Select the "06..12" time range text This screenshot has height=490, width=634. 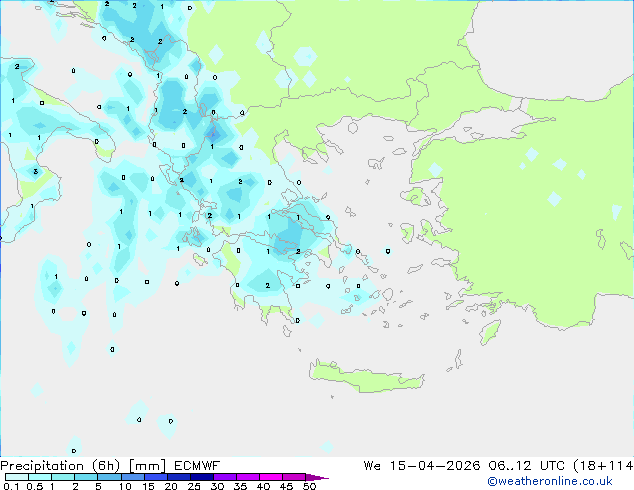pyautogui.click(x=510, y=466)
